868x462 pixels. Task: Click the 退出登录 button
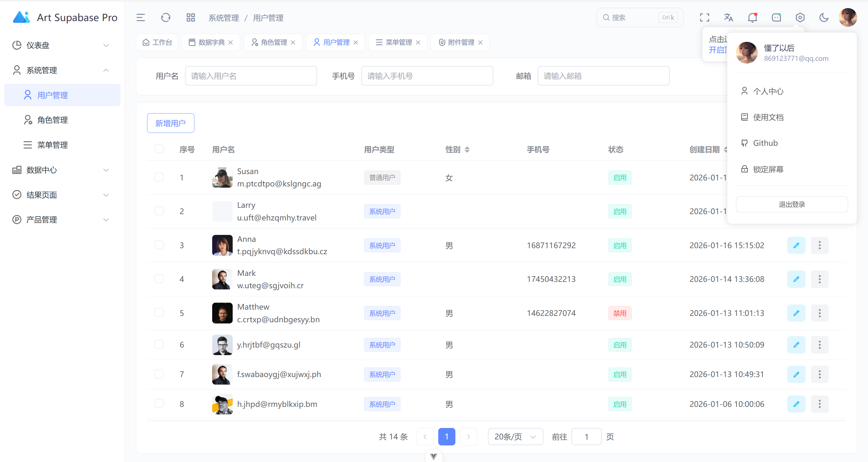point(792,204)
